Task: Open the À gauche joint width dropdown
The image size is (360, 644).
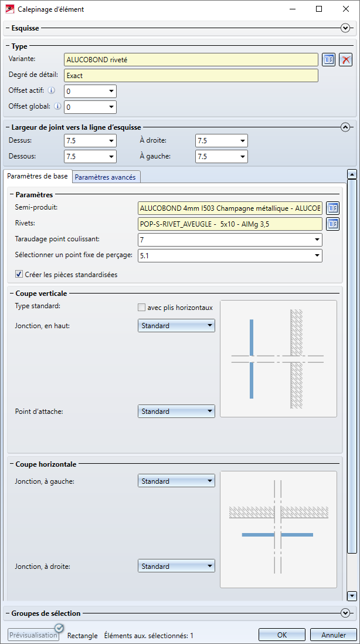Action: tap(242, 157)
